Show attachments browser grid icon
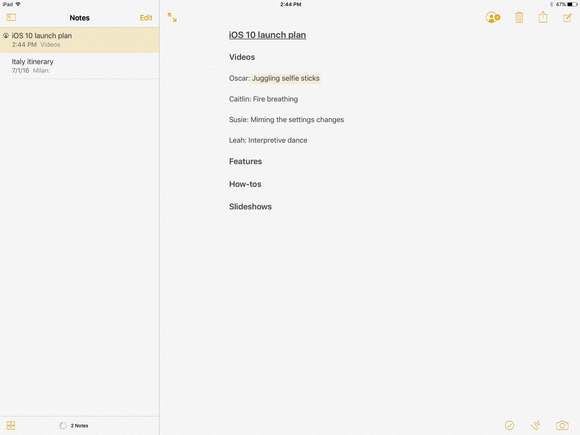This screenshot has height=435, width=580. (11, 425)
